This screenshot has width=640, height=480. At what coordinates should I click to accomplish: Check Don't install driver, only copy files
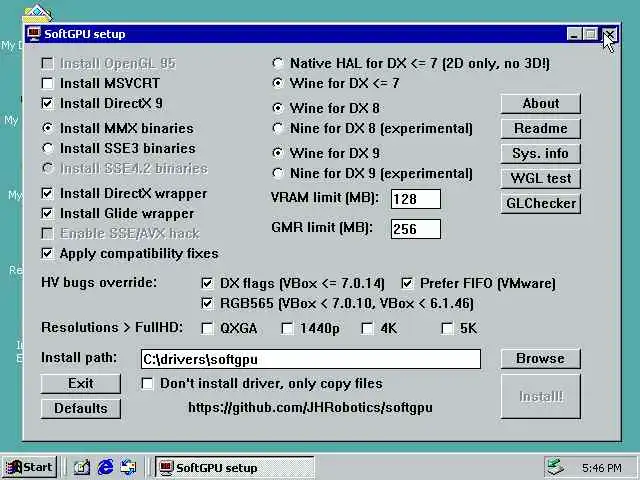(x=147, y=383)
